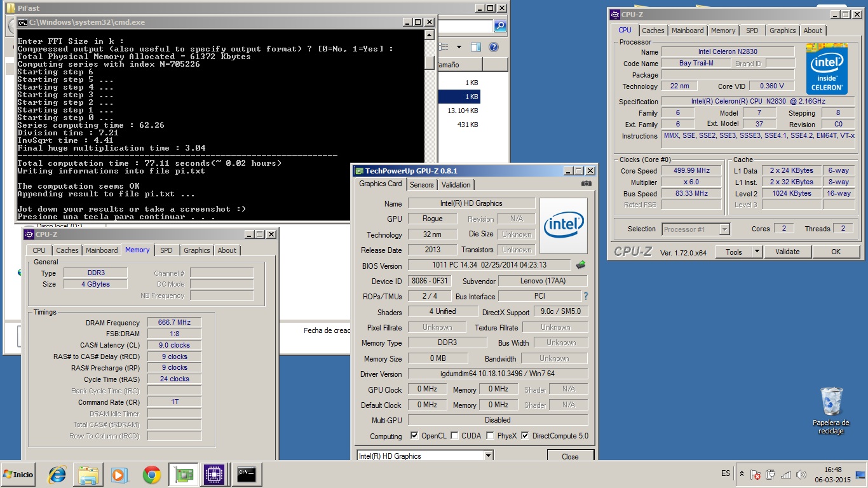Click the Close button in GPU-Z
868x488 pixels.
(570, 456)
